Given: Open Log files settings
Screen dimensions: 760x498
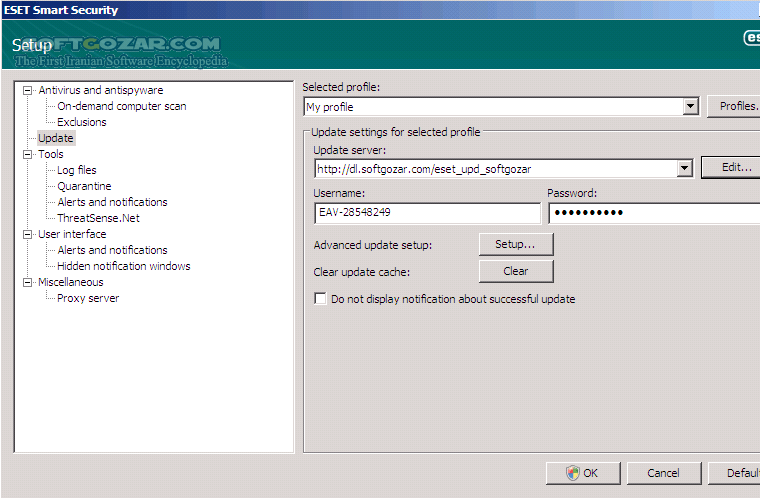Looking at the screenshot, I should pyautogui.click(x=77, y=170).
